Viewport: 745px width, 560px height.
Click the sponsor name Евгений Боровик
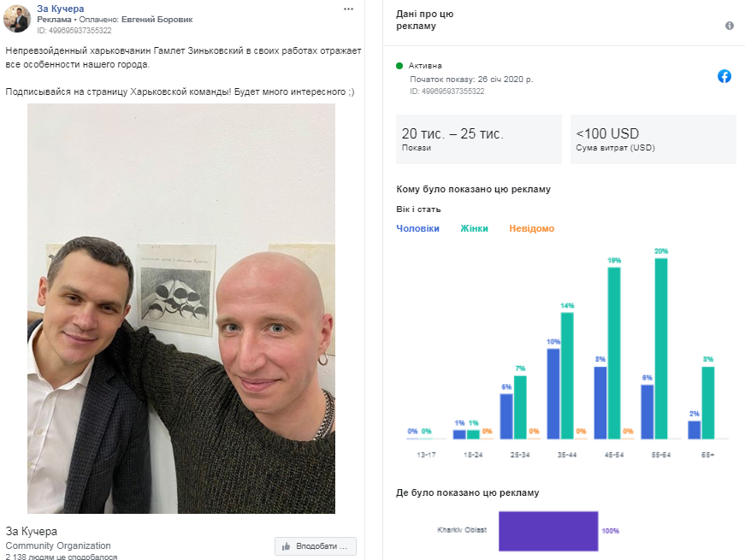(x=157, y=20)
